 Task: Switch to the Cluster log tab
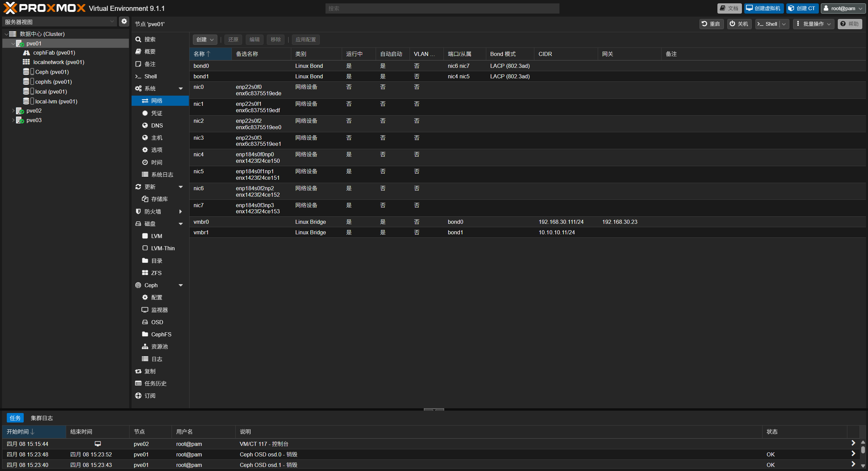click(x=42, y=418)
